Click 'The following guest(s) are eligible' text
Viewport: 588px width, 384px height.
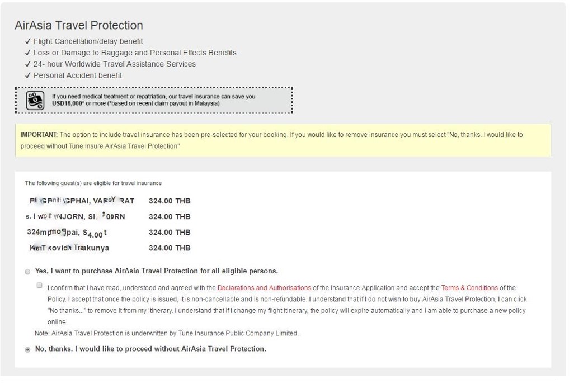point(93,183)
